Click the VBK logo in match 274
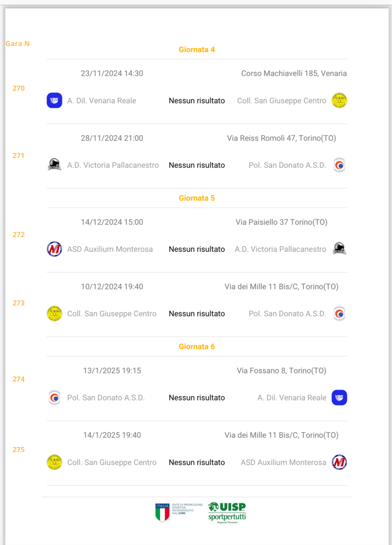This screenshot has height=545, width=392. click(x=339, y=398)
